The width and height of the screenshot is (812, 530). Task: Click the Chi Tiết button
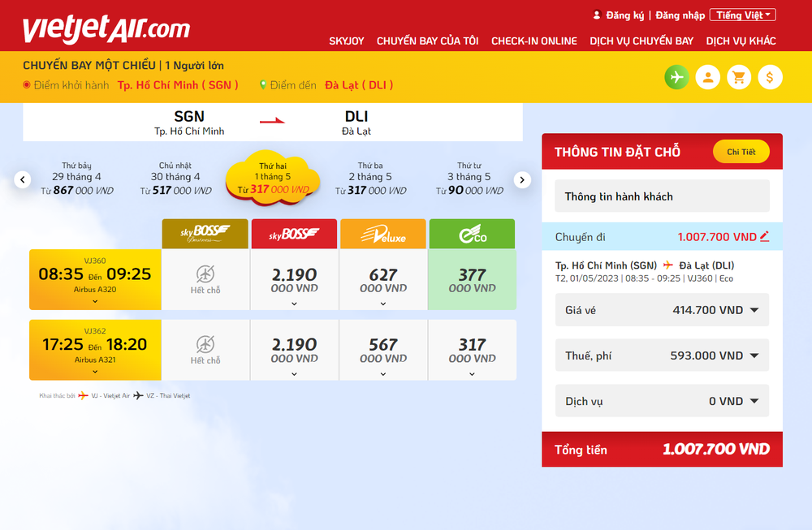(741, 152)
